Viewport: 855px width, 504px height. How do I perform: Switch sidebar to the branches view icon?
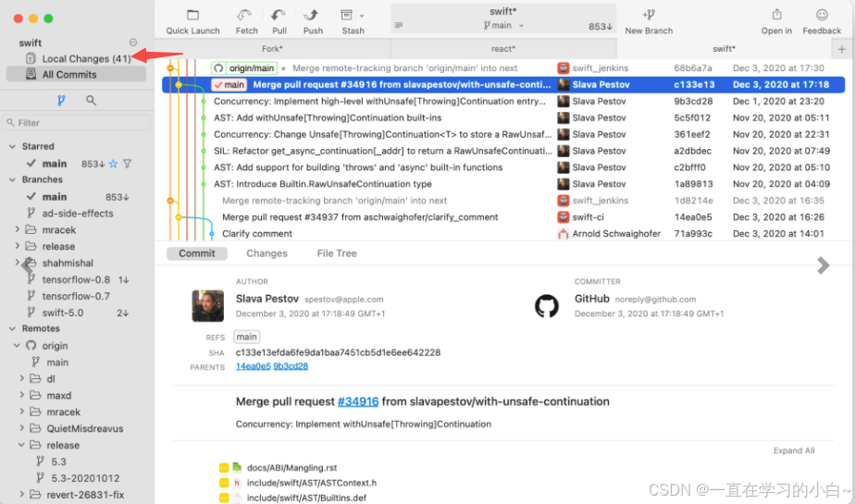(61, 100)
